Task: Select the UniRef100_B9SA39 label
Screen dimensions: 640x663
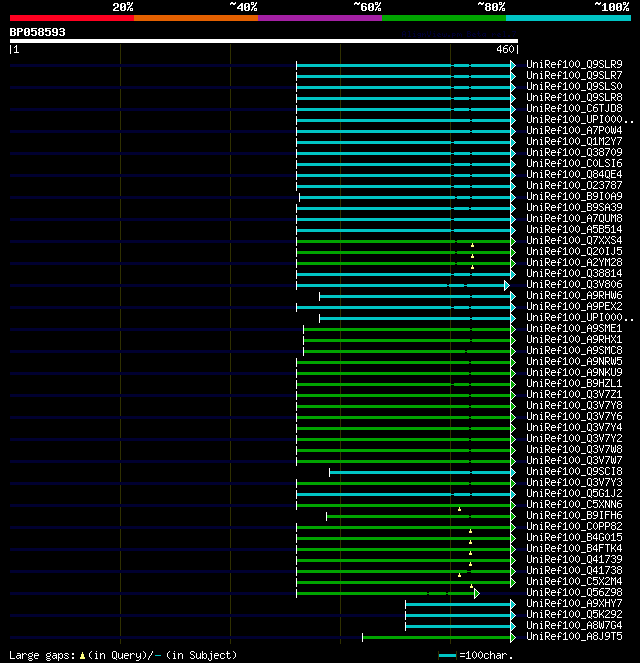Action: 574,207
